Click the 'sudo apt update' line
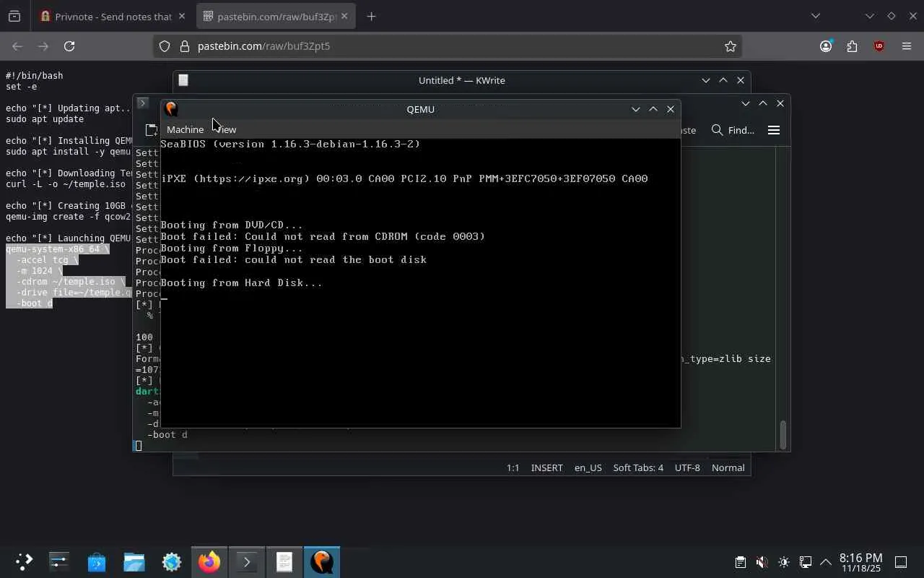The width and height of the screenshot is (924, 578). [x=45, y=119]
